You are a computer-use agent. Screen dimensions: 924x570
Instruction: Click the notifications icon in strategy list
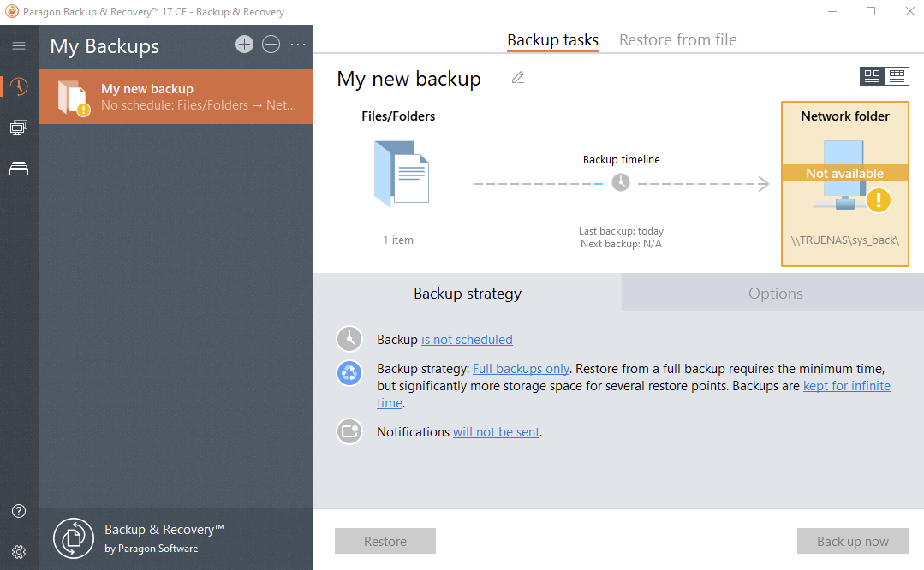(349, 431)
